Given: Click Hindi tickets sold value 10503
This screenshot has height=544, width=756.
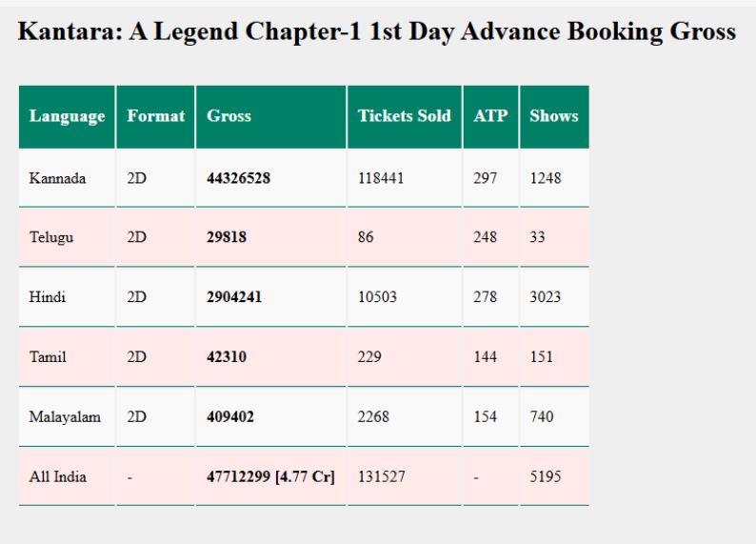Looking at the screenshot, I should [377, 296].
